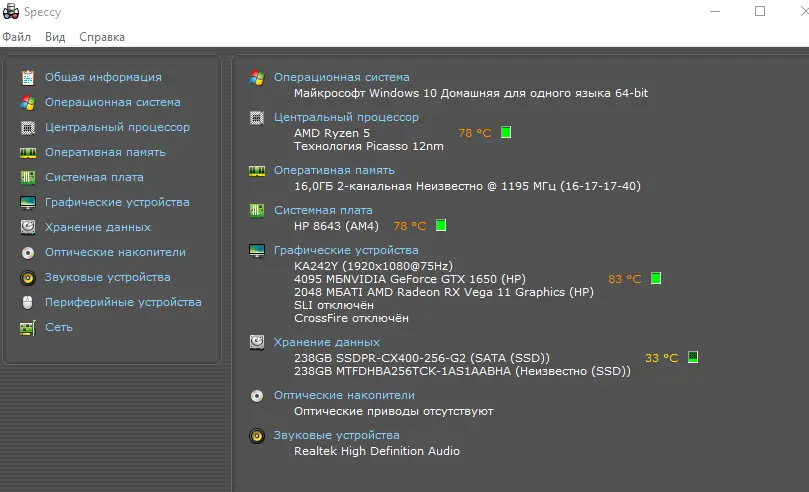Click the RAM stick icon in summary panel
This screenshot has width=809, height=492.
tap(257, 171)
